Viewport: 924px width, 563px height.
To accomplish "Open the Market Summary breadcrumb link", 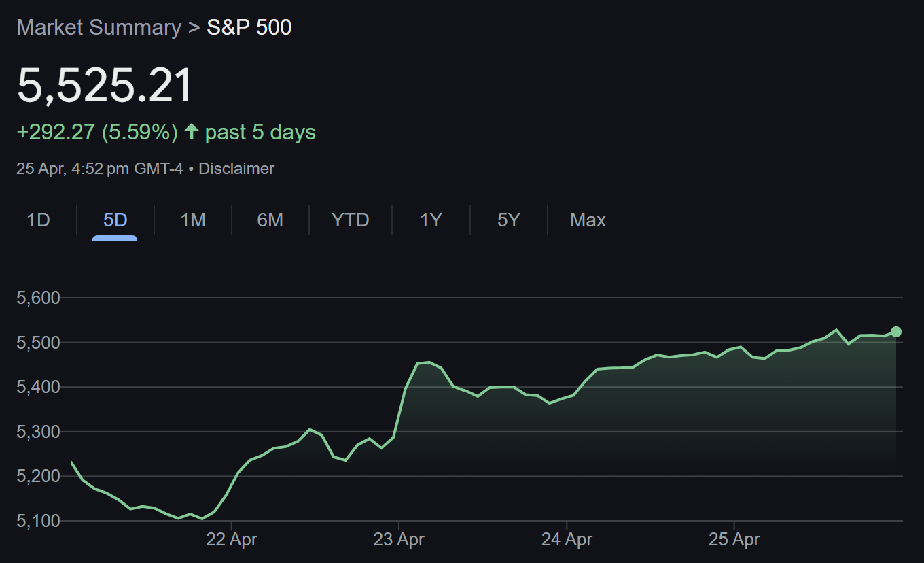I will click(99, 28).
